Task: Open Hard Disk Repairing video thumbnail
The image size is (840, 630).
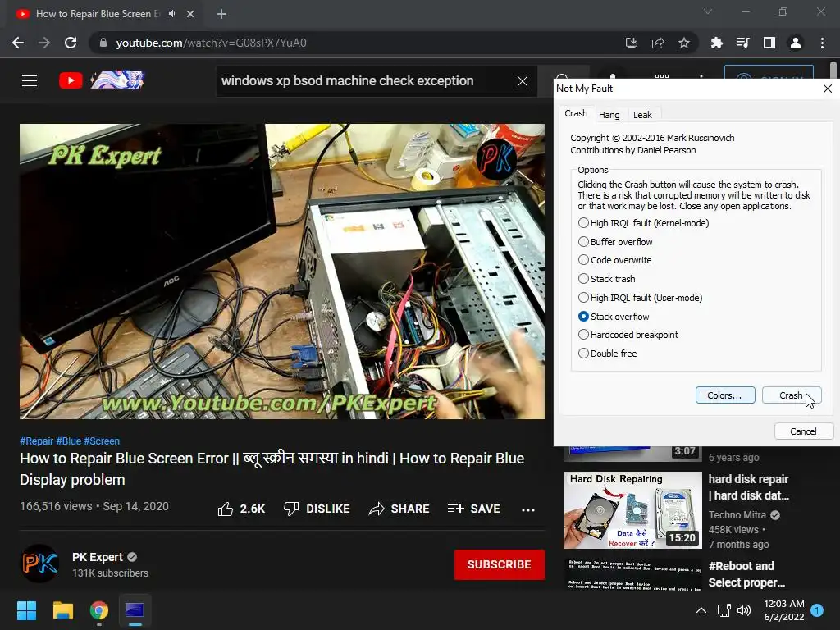Action: [632, 510]
